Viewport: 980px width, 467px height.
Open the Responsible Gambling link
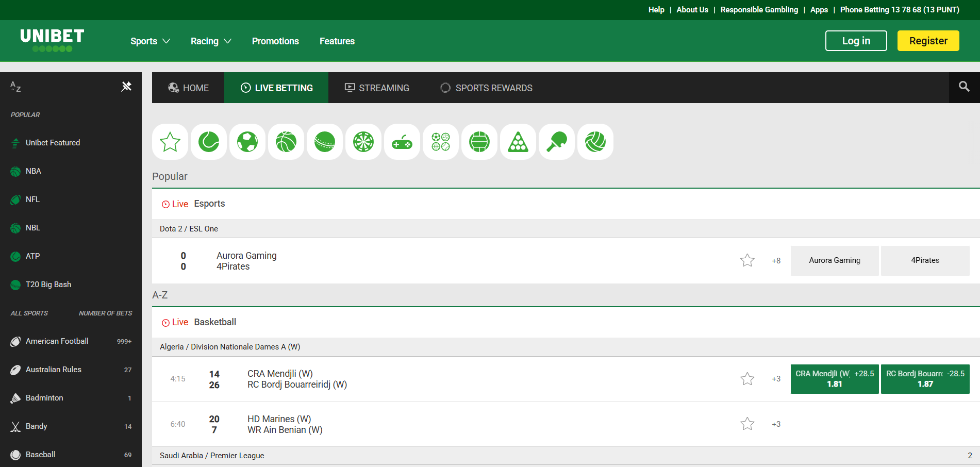pyautogui.click(x=759, y=10)
